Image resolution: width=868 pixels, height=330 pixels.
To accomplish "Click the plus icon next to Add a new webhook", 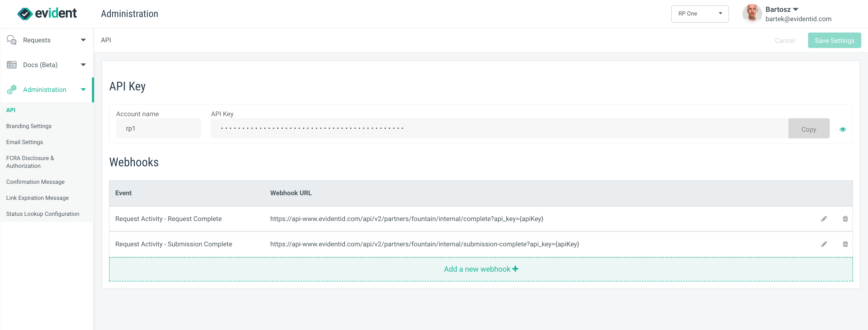I will click(x=516, y=269).
